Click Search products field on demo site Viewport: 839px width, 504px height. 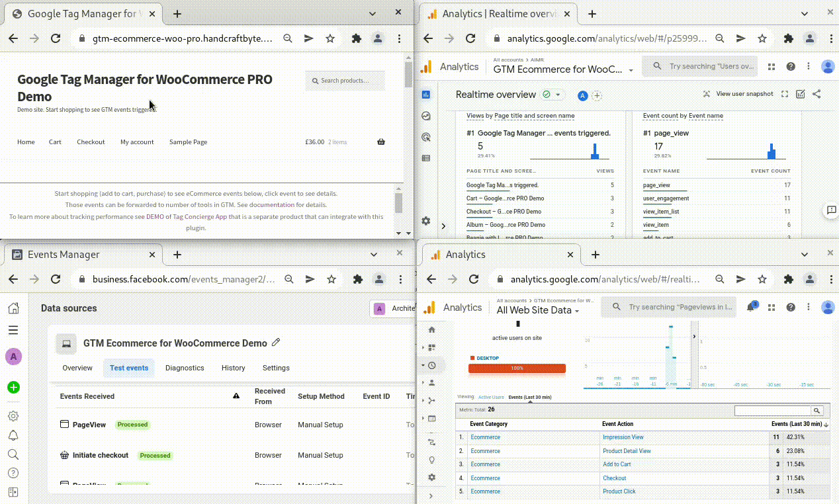tap(345, 81)
